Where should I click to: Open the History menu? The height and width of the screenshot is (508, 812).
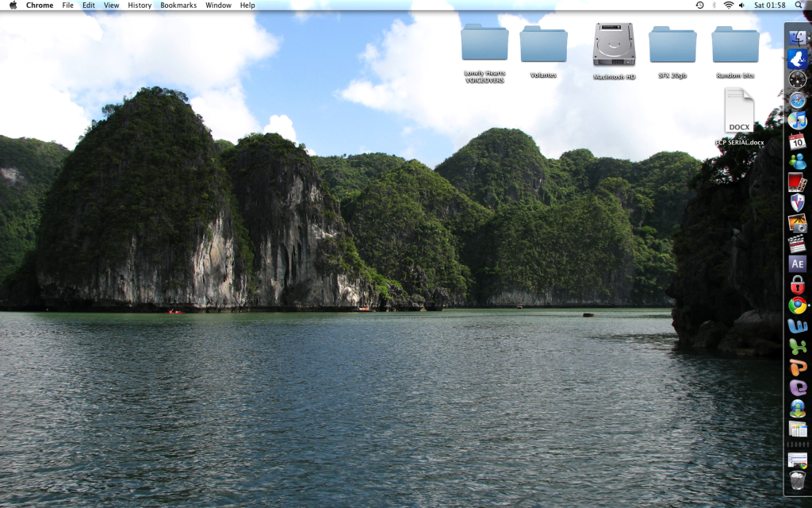(140, 6)
